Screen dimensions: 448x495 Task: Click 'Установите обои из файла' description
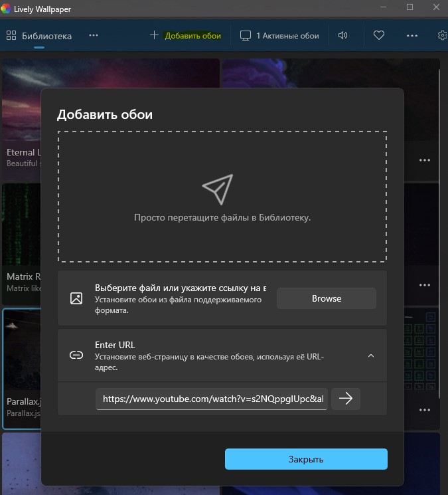(178, 305)
